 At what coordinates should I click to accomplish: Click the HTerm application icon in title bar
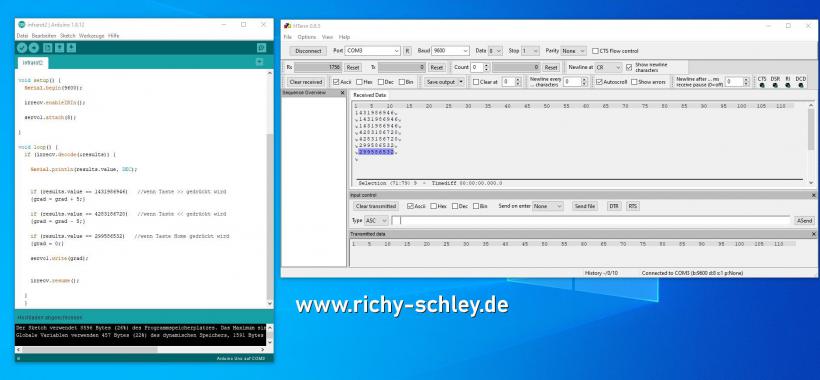(287, 26)
